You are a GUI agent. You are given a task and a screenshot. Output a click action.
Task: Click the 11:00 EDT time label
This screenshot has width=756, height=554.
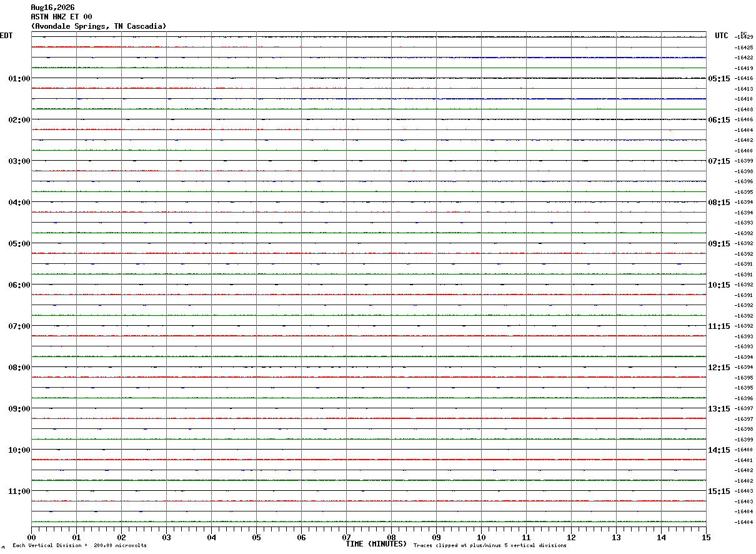[x=19, y=491]
